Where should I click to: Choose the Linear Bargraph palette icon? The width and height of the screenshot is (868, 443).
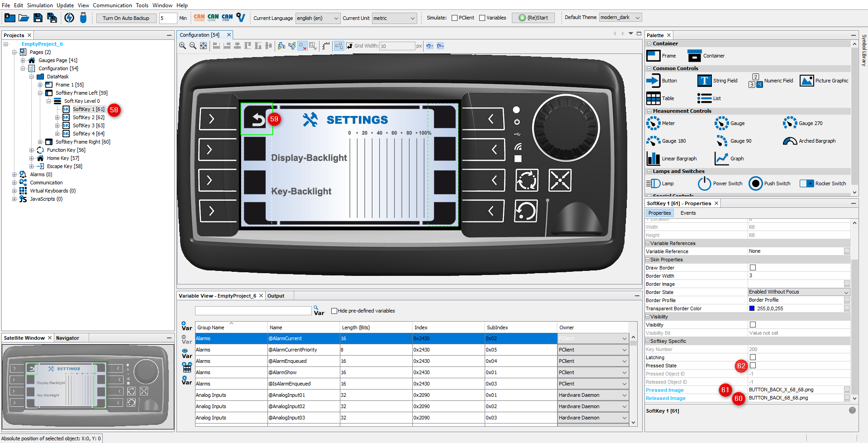click(x=653, y=159)
